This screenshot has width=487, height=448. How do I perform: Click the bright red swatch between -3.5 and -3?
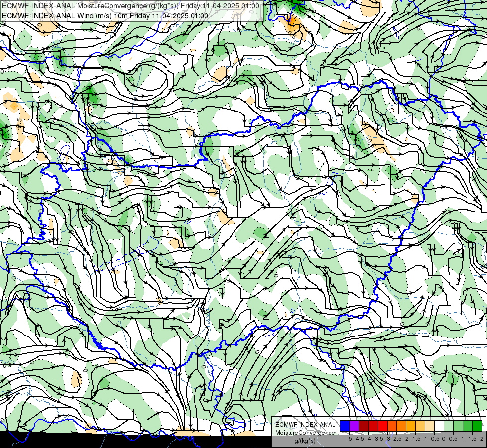pyautogui.click(x=383, y=426)
